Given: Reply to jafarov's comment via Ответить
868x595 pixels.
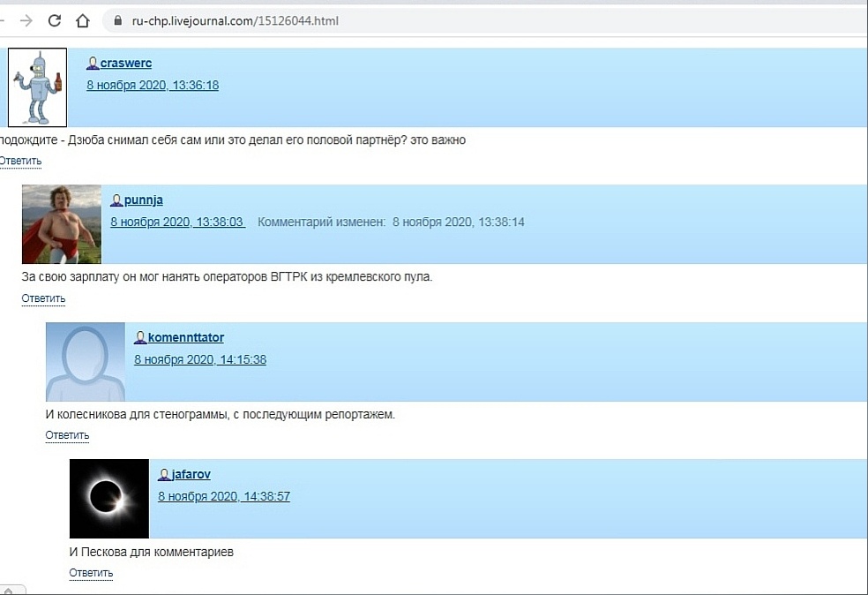Looking at the screenshot, I should point(91,572).
